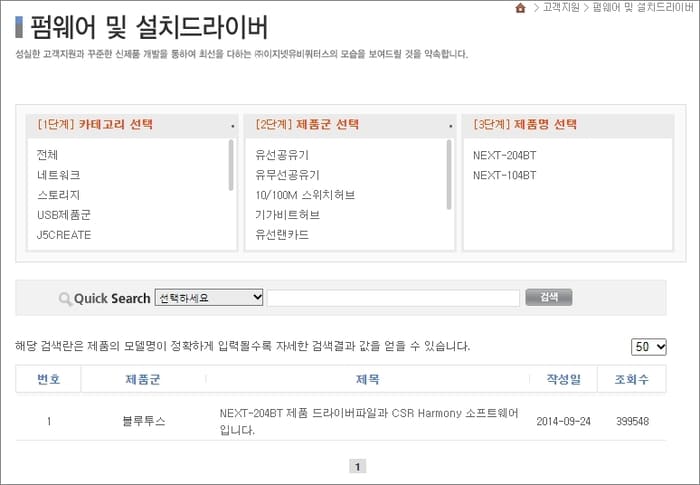Open the 50 results-per-page dropdown

click(x=649, y=346)
